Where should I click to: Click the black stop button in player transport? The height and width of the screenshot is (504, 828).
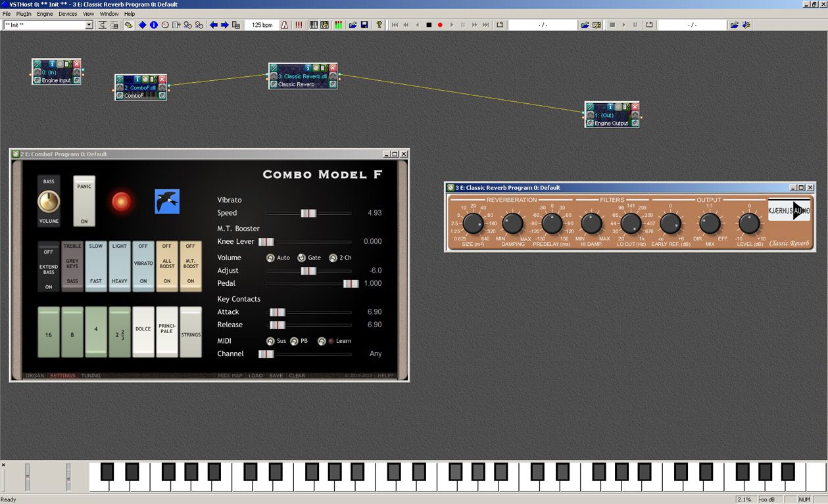tap(429, 25)
